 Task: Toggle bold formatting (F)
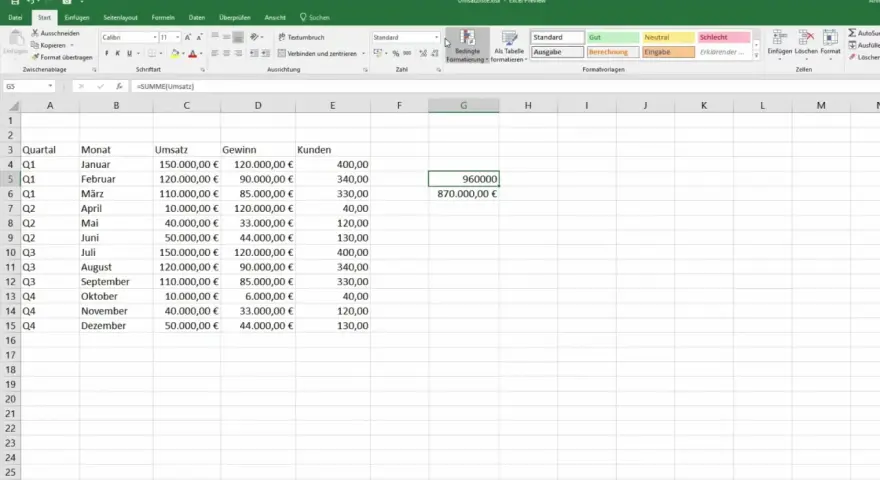[x=107, y=53]
